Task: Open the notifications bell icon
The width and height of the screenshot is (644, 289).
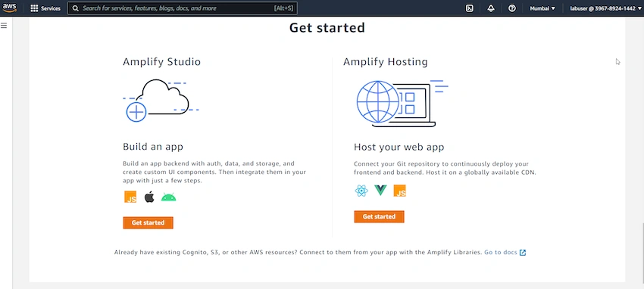Action: click(x=491, y=8)
